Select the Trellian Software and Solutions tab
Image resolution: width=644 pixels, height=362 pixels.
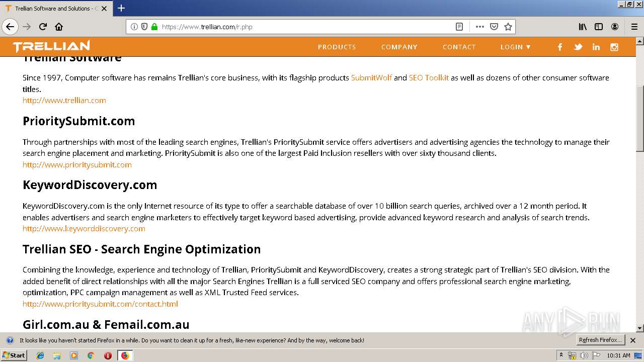coord(56,9)
